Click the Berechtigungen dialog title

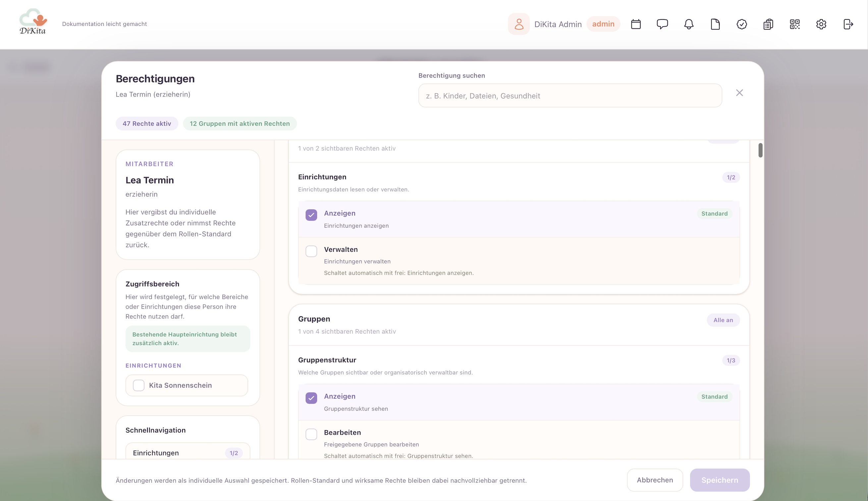[155, 79]
